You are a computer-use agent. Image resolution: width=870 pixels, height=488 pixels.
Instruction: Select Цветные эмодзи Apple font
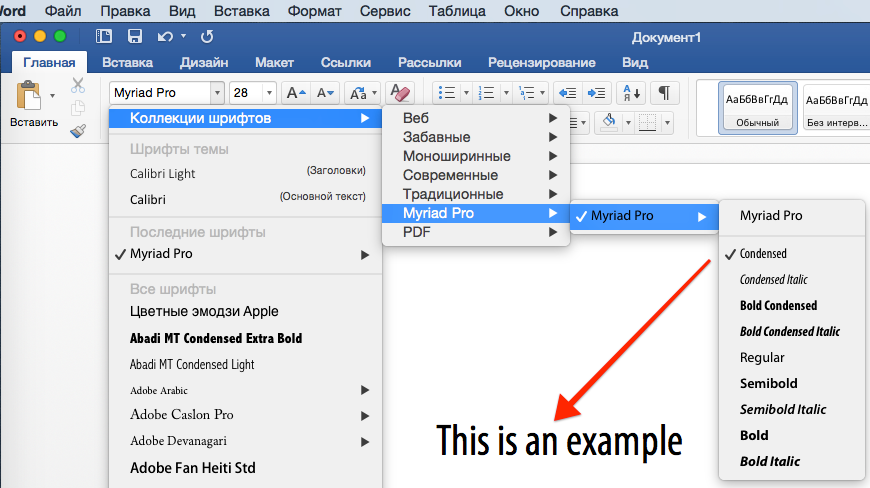(245, 312)
